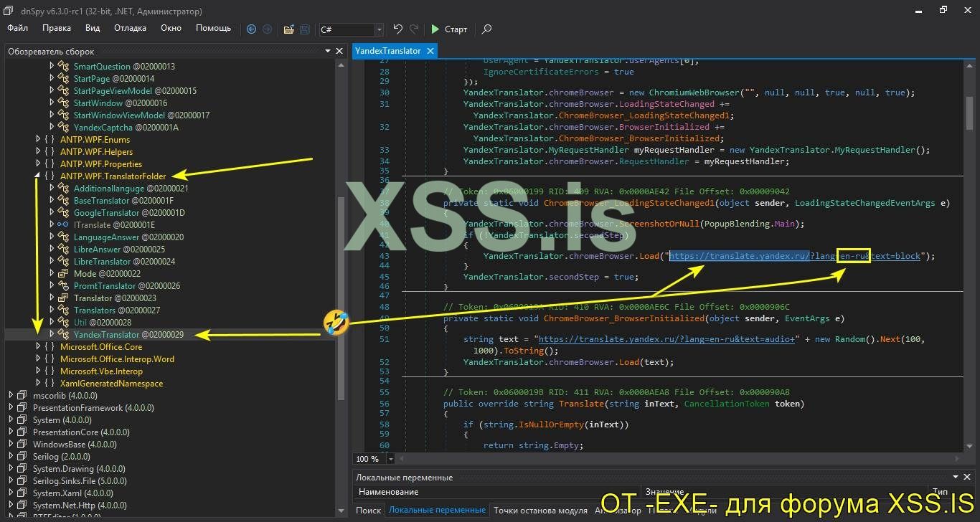Click the delegate icon beside PromtTranslator
The height and width of the screenshot is (522, 980).
(62, 286)
